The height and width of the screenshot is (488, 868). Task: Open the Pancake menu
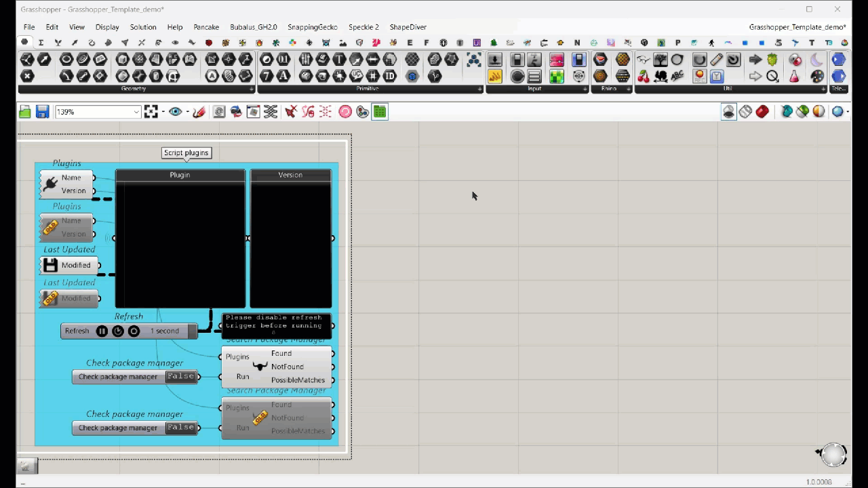click(206, 27)
